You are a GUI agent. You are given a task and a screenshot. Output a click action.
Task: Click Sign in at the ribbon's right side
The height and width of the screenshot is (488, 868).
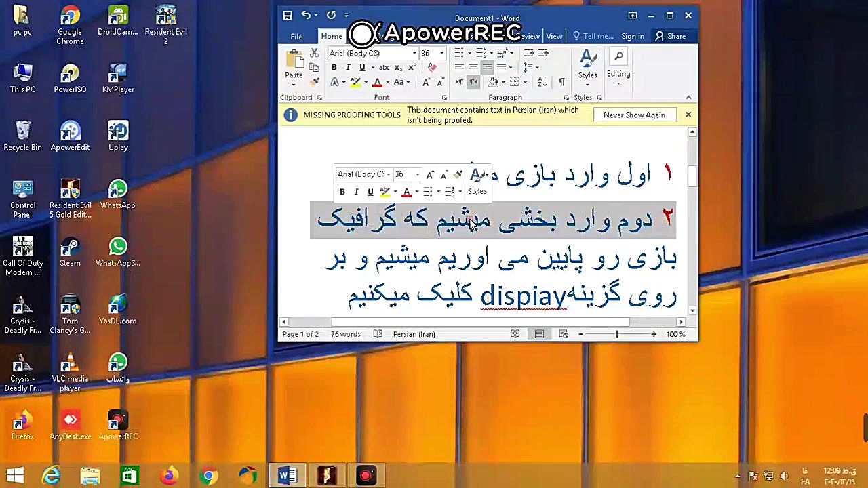click(632, 36)
